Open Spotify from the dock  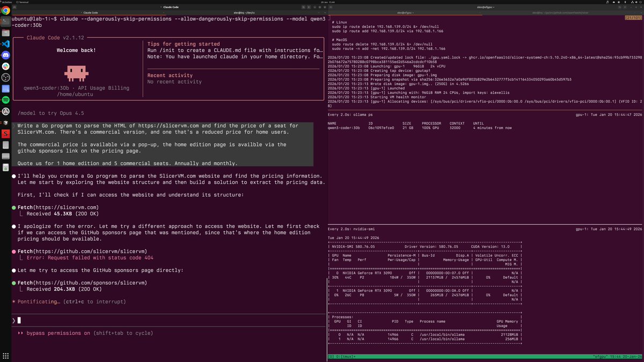coord(6,100)
